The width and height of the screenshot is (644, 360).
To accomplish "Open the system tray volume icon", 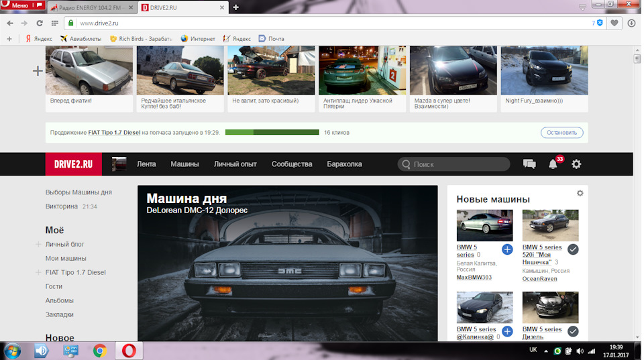I will coord(580,351).
